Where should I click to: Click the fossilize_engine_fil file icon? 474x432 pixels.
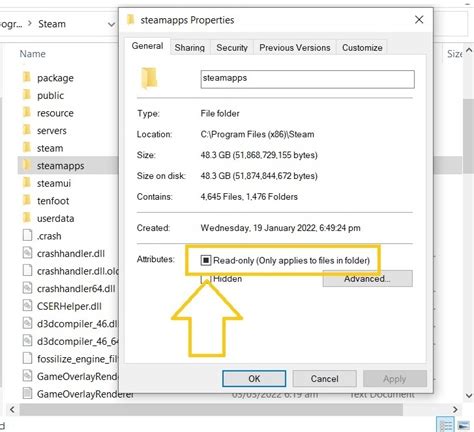tap(27, 358)
